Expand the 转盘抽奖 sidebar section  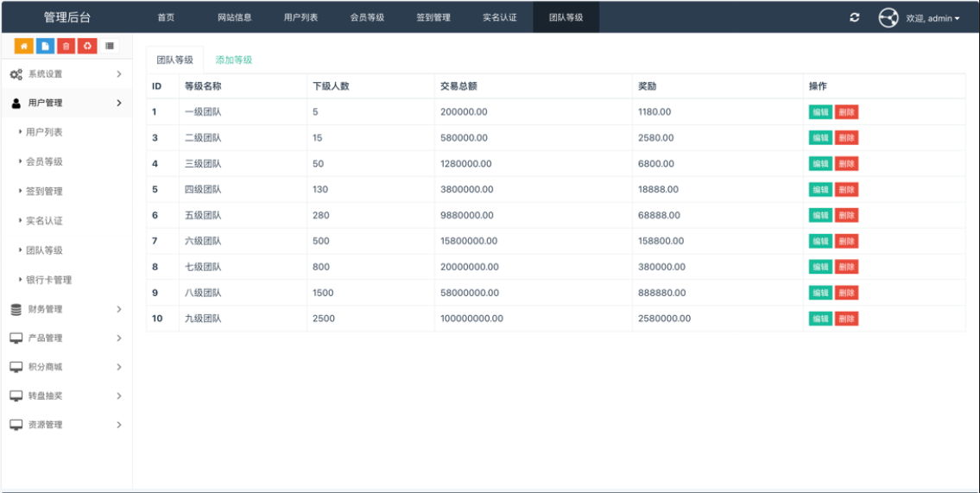pyautogui.click(x=66, y=396)
